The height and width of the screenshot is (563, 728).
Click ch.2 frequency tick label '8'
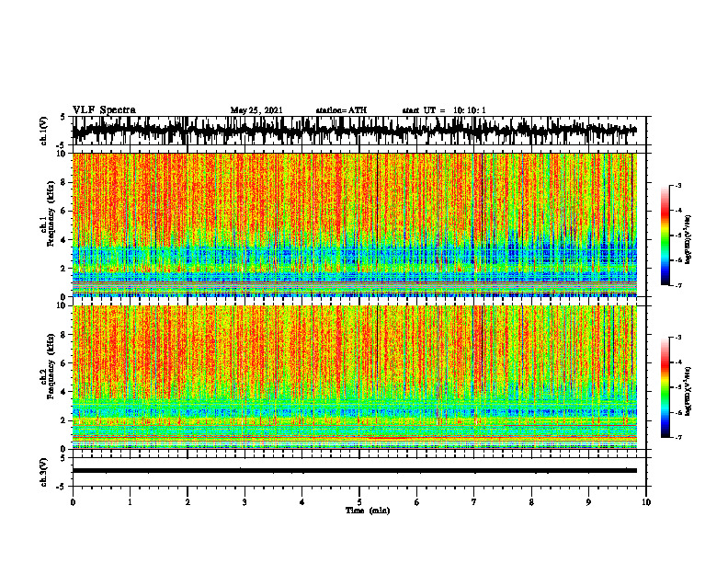click(x=64, y=335)
